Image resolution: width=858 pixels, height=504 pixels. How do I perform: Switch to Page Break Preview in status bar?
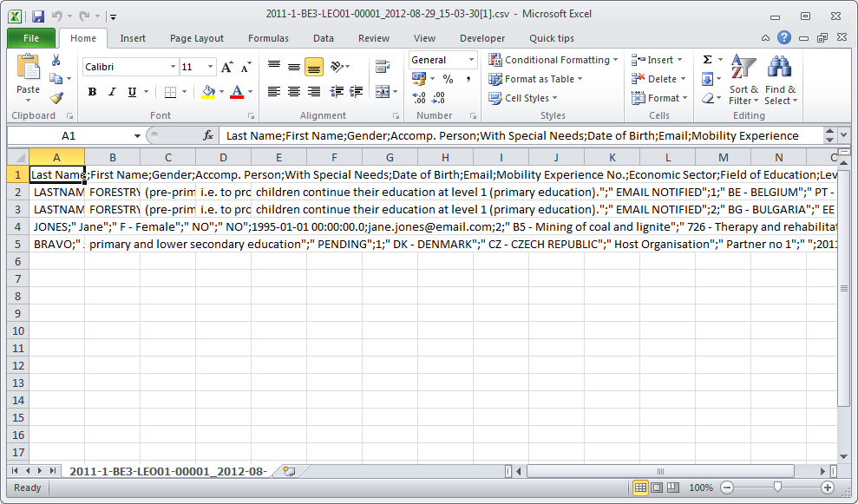tap(673, 488)
